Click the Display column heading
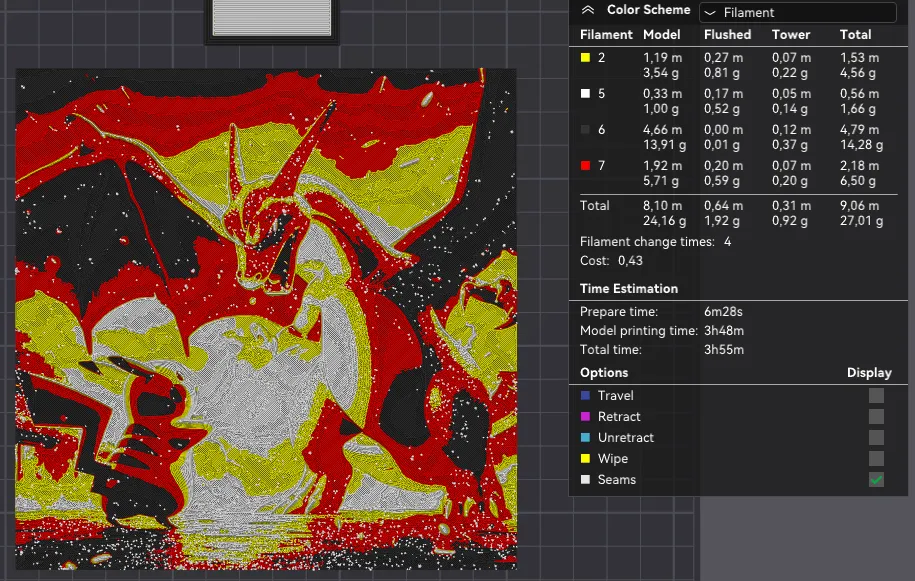The image size is (915, 581). tap(869, 373)
